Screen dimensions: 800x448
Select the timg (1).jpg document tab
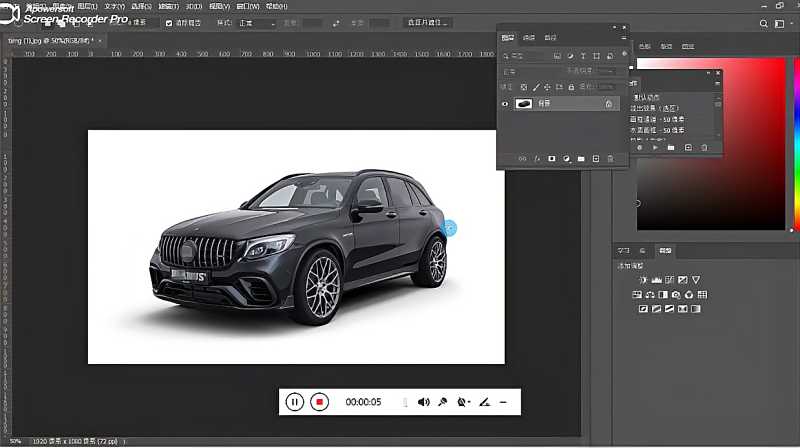point(51,40)
